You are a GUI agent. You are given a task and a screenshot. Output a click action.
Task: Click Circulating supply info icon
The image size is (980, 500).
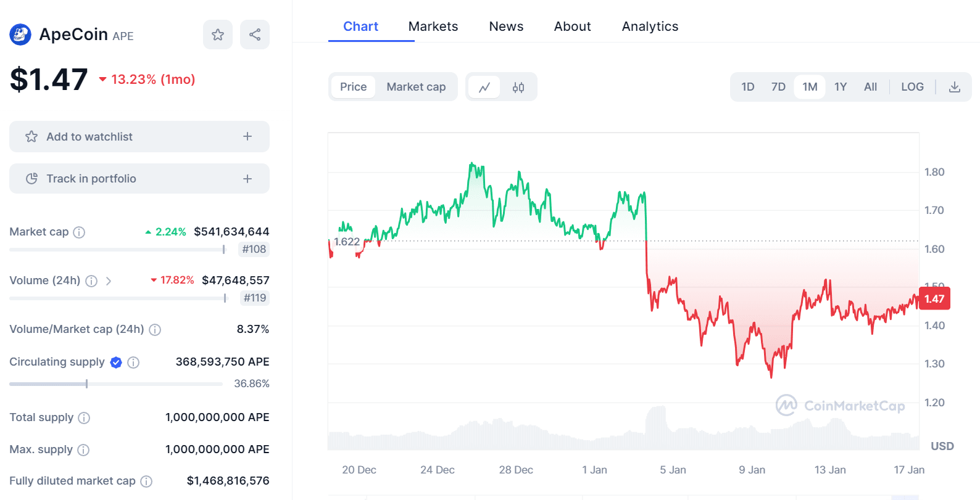point(133,363)
